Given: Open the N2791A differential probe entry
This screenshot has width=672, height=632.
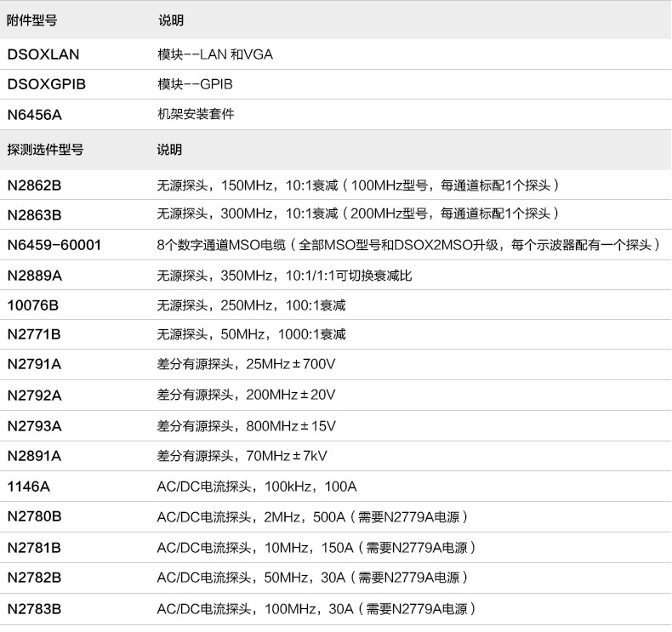Looking at the screenshot, I should point(35,365).
